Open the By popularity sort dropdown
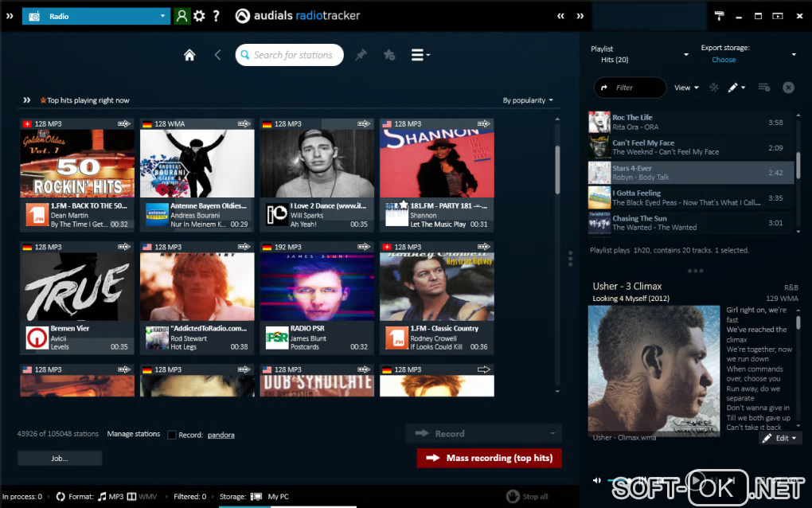The image size is (812, 508). (x=528, y=100)
